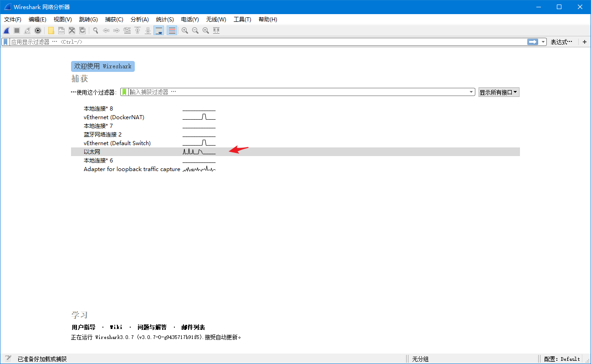Click the 欢迎使用 Wireshark banner

click(x=103, y=66)
